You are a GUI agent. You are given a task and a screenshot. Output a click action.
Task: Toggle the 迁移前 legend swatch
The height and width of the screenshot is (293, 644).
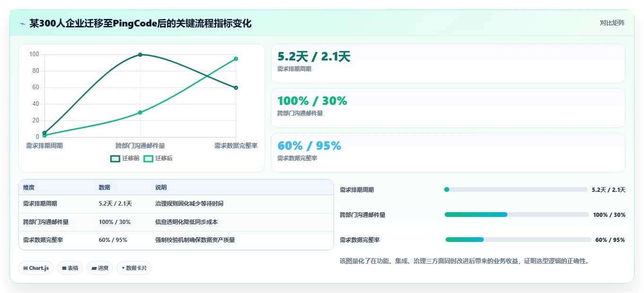click(115, 158)
